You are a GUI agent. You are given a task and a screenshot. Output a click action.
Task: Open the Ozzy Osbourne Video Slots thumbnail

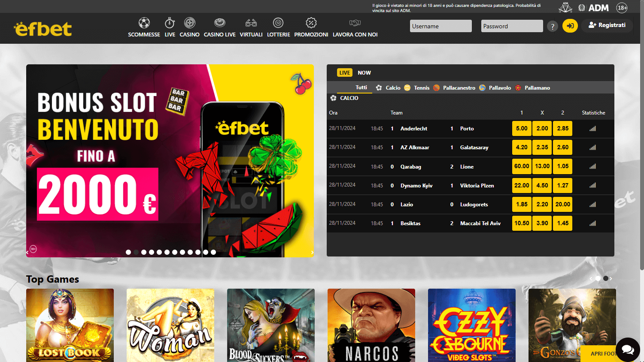click(472, 325)
